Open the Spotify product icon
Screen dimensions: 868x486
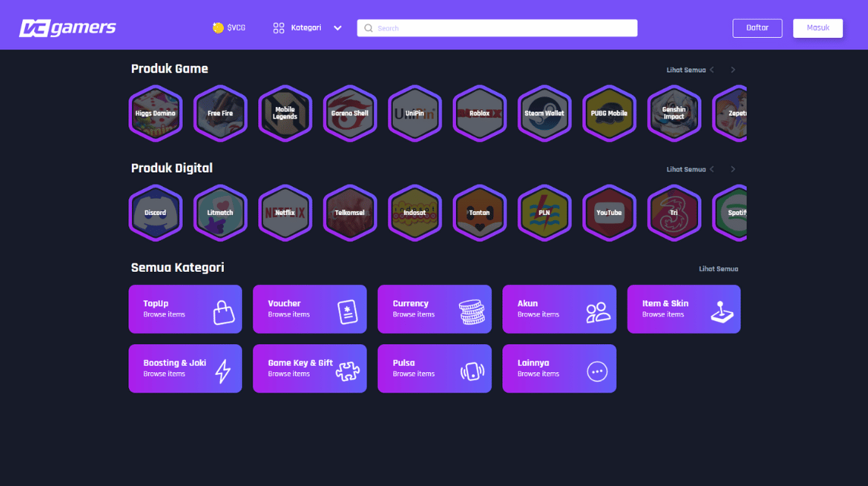click(730, 213)
